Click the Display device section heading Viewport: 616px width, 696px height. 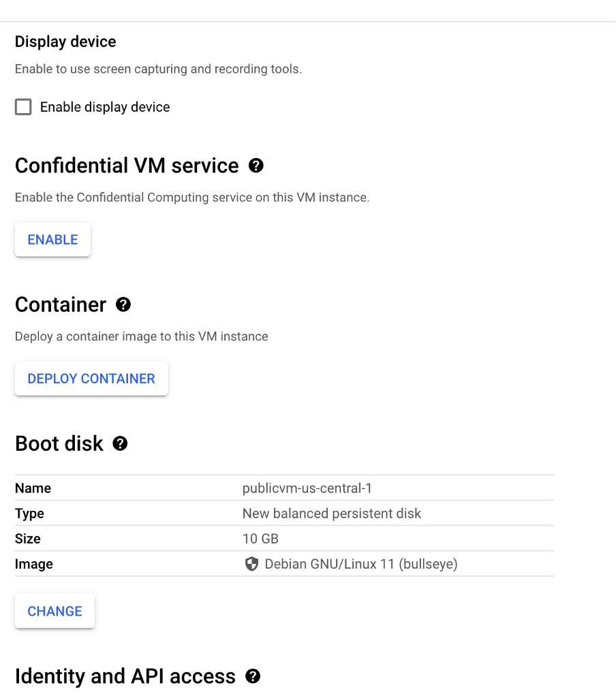pyautogui.click(x=65, y=42)
